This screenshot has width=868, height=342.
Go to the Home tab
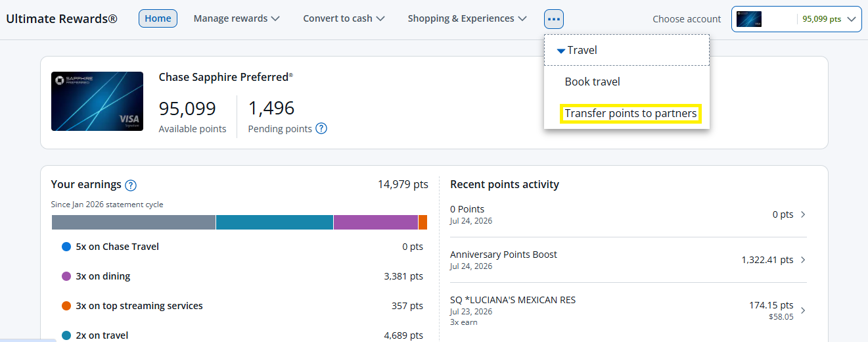click(158, 18)
